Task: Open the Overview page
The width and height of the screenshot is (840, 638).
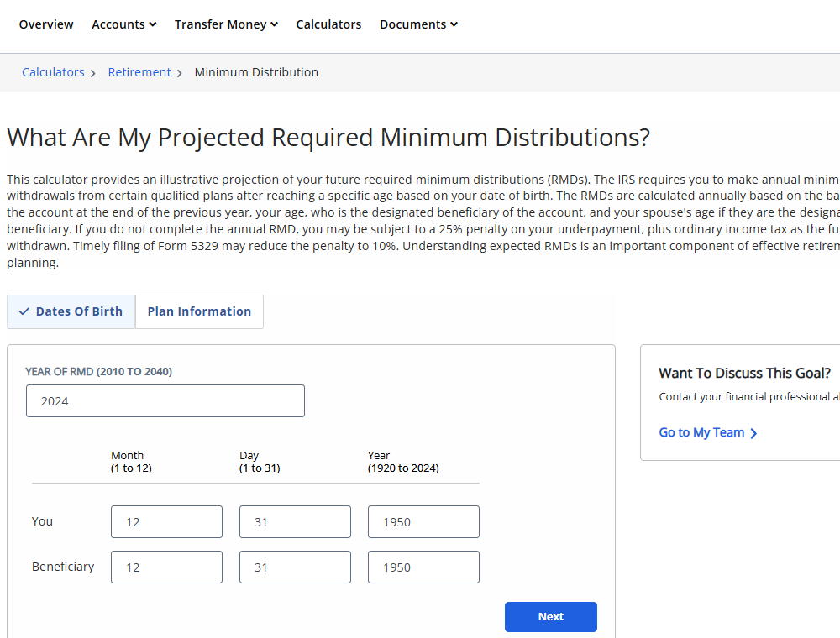Action: pyautogui.click(x=46, y=24)
